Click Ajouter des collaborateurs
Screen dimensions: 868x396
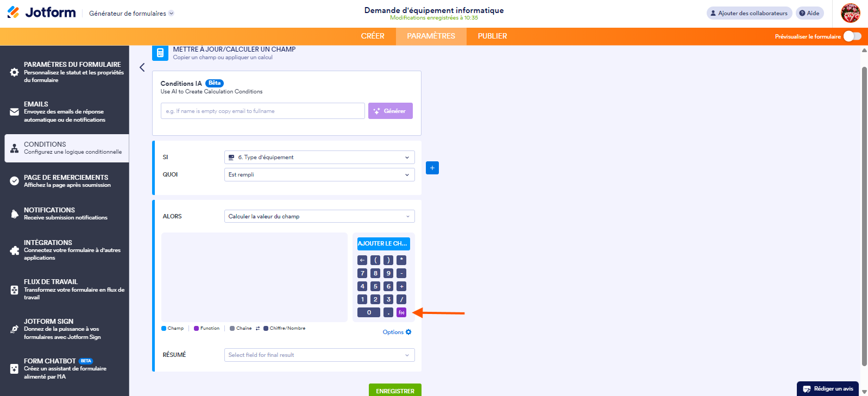(x=749, y=13)
